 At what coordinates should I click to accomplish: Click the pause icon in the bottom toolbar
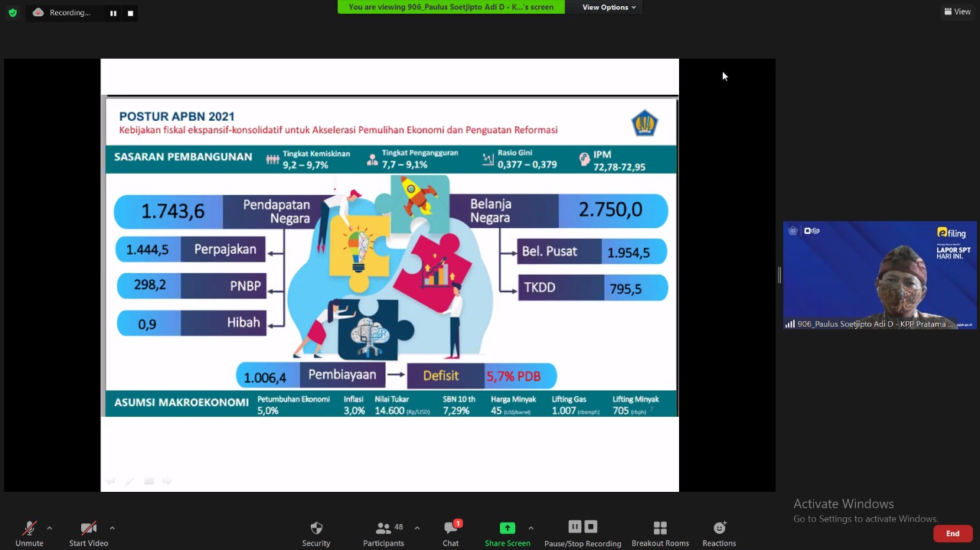click(574, 526)
